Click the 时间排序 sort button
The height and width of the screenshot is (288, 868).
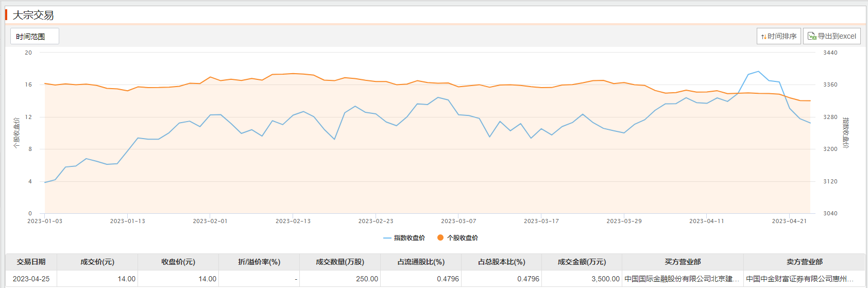tap(778, 36)
